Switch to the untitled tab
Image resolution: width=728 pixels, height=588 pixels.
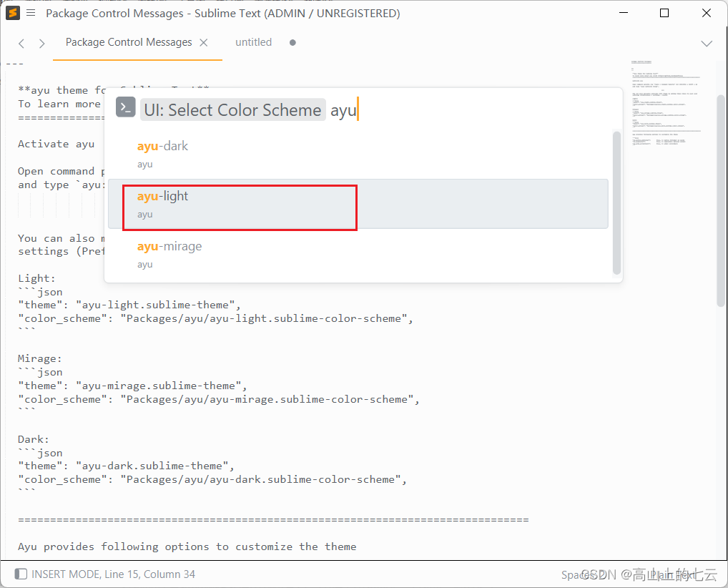[x=253, y=42]
